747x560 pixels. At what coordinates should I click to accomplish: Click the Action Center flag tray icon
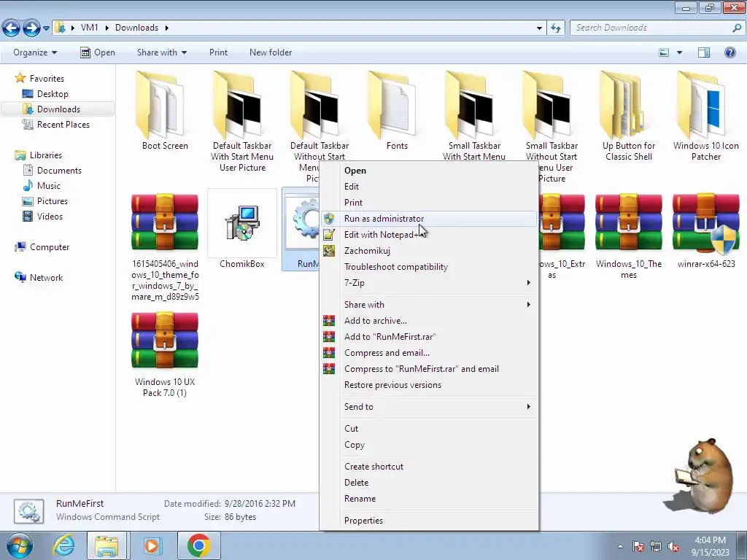[x=638, y=546]
